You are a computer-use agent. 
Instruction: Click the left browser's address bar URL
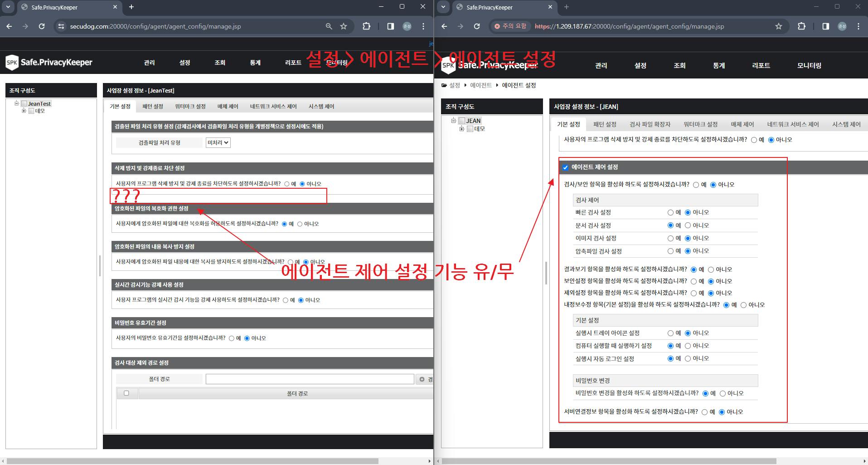[x=155, y=26]
